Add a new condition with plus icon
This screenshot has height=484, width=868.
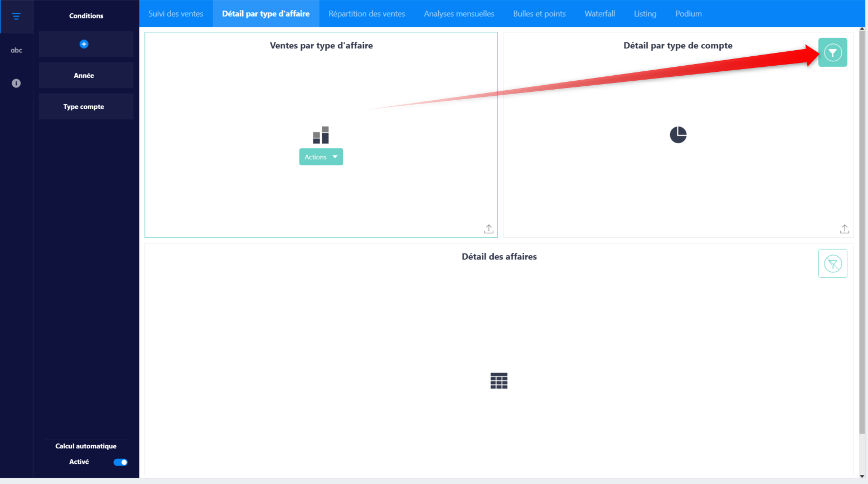(x=84, y=44)
